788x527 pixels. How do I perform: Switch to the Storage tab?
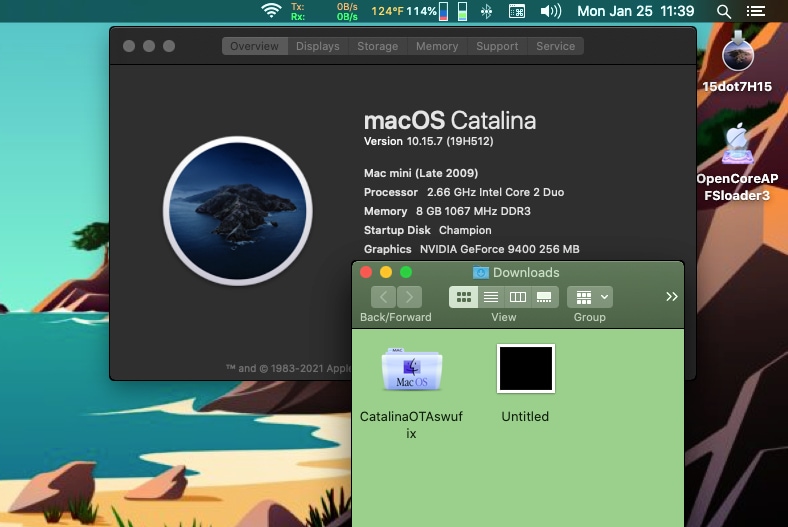pyautogui.click(x=377, y=46)
